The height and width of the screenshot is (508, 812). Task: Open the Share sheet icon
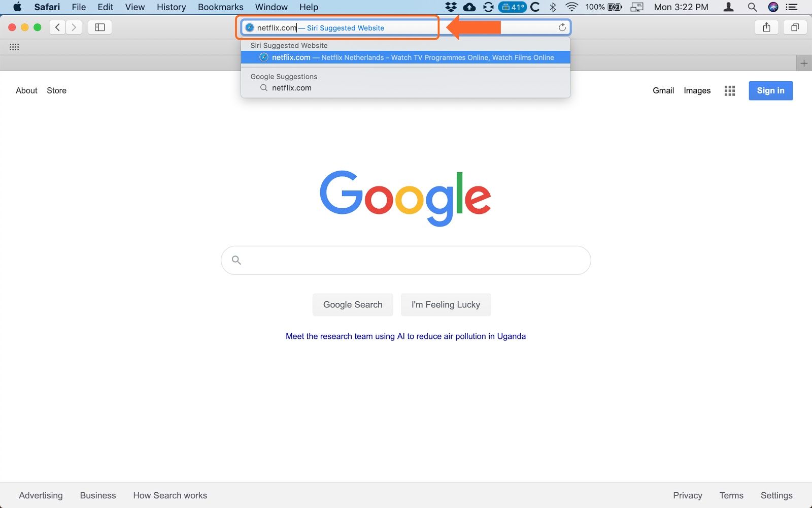(766, 27)
